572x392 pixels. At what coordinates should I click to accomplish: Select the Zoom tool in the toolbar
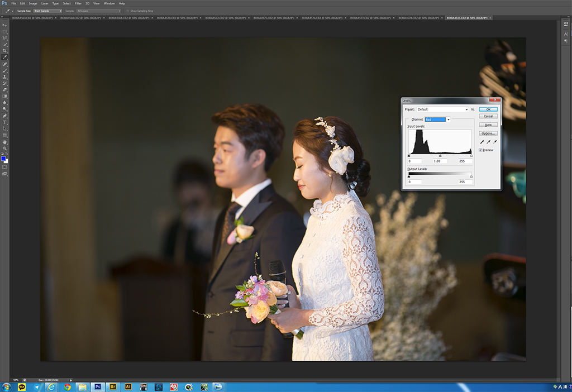(x=5, y=149)
